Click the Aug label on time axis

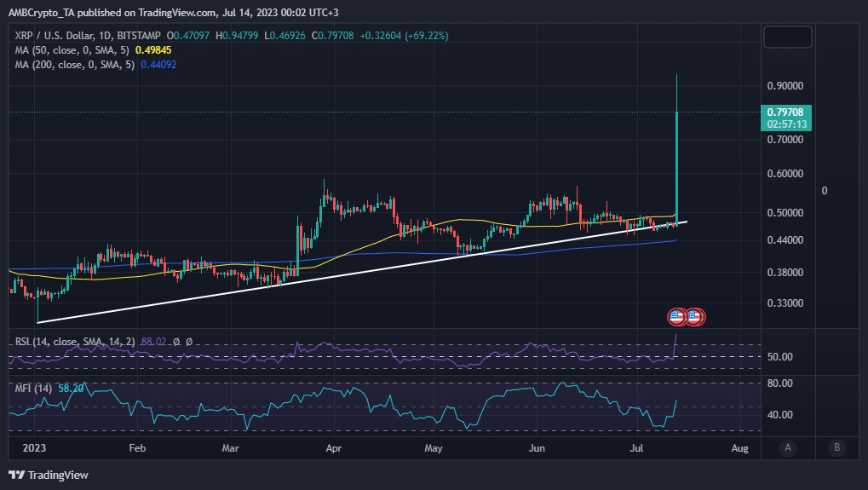[x=740, y=448]
